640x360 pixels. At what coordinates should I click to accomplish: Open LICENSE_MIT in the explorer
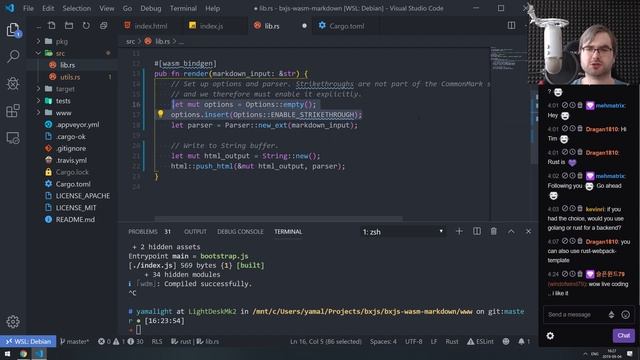coord(76,207)
